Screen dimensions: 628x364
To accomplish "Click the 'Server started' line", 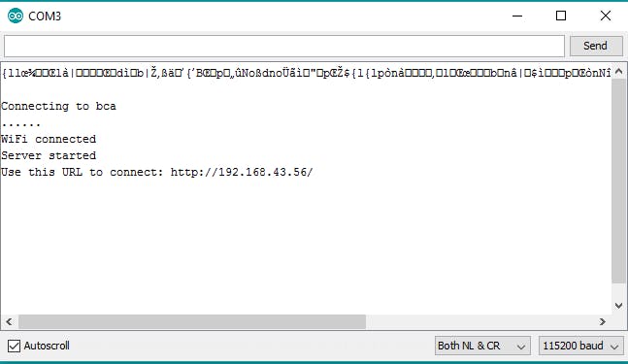I will coord(49,155).
